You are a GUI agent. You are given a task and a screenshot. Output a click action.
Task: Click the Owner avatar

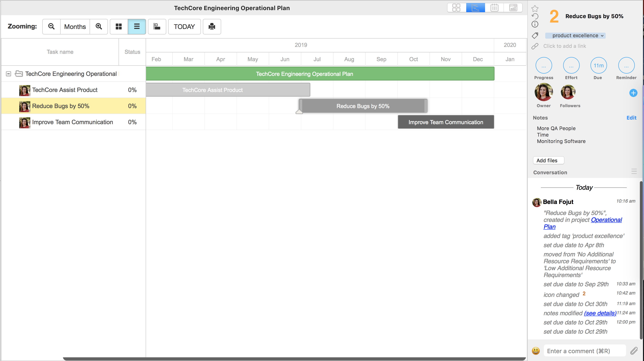(x=544, y=92)
